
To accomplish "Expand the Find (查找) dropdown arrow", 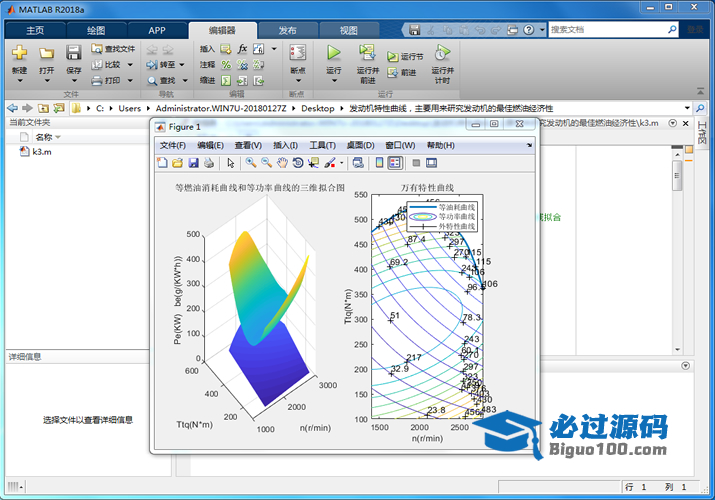I will coord(185,81).
